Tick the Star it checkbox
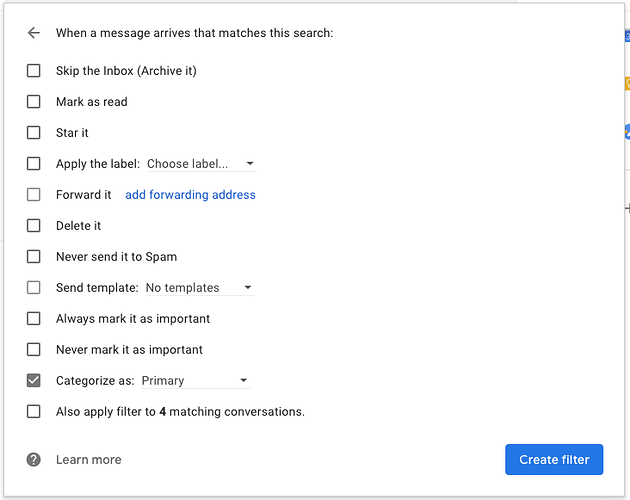The height and width of the screenshot is (500, 630). (34, 133)
